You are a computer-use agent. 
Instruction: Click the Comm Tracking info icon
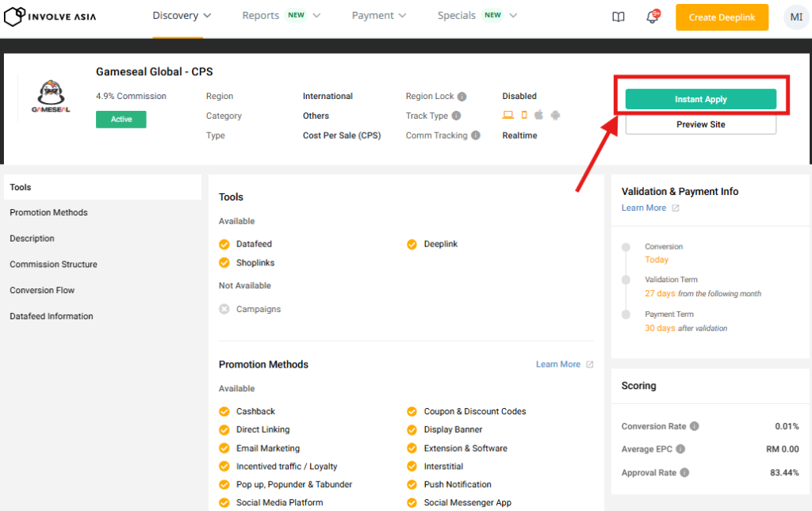(x=476, y=135)
